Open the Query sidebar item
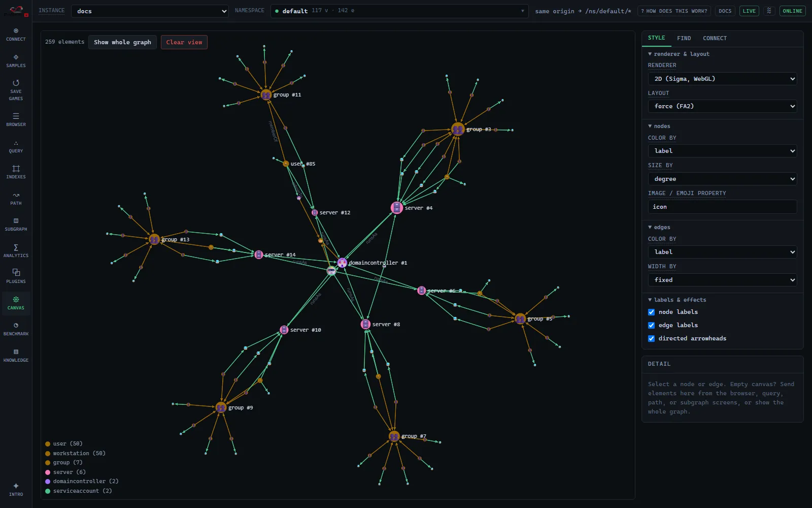This screenshot has width=812, height=508. pos(16,146)
